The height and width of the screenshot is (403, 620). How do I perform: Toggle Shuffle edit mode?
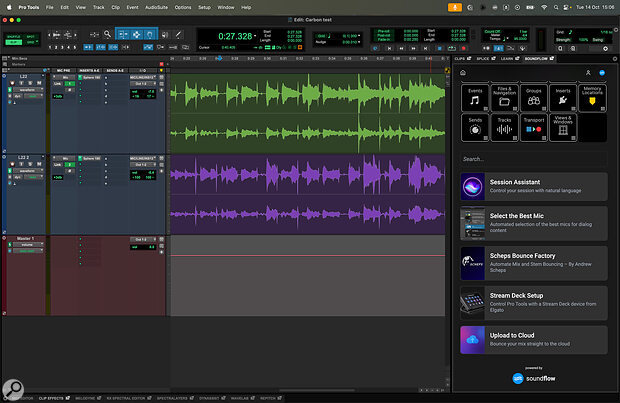pyautogui.click(x=13, y=36)
